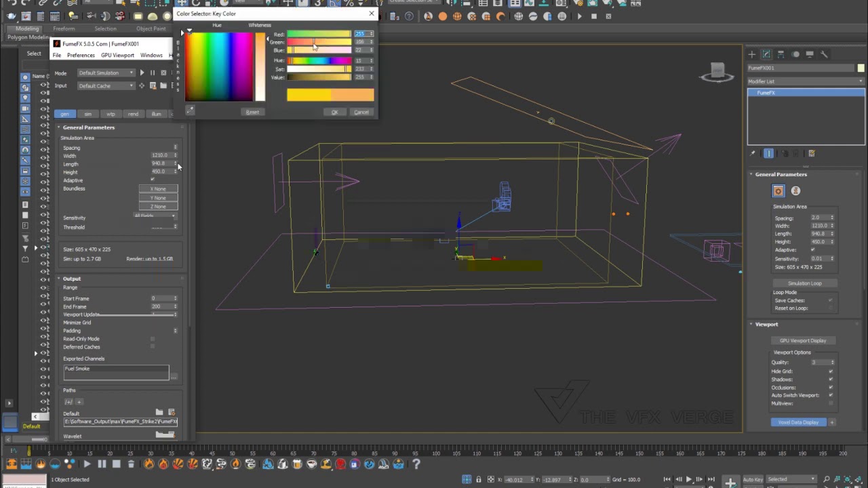Screen dimensions: 868x488
Task: Go to end frame in time controls
Action: [x=711, y=479]
